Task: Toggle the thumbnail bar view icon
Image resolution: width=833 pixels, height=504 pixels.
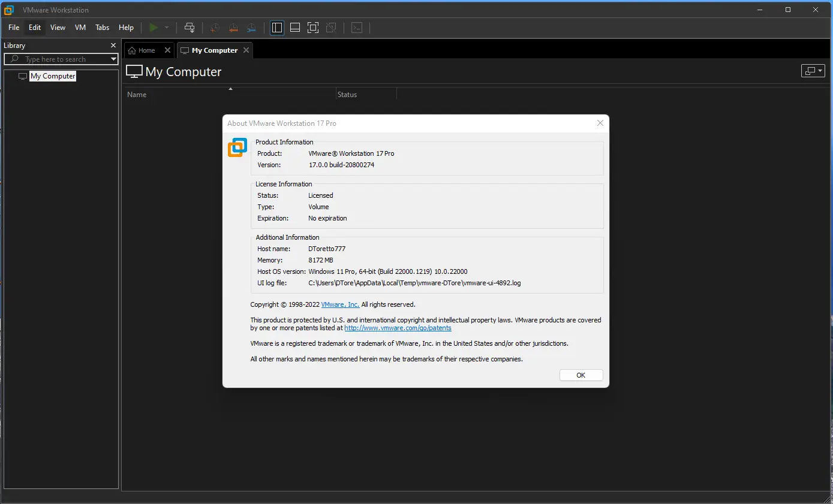Action: coord(294,27)
